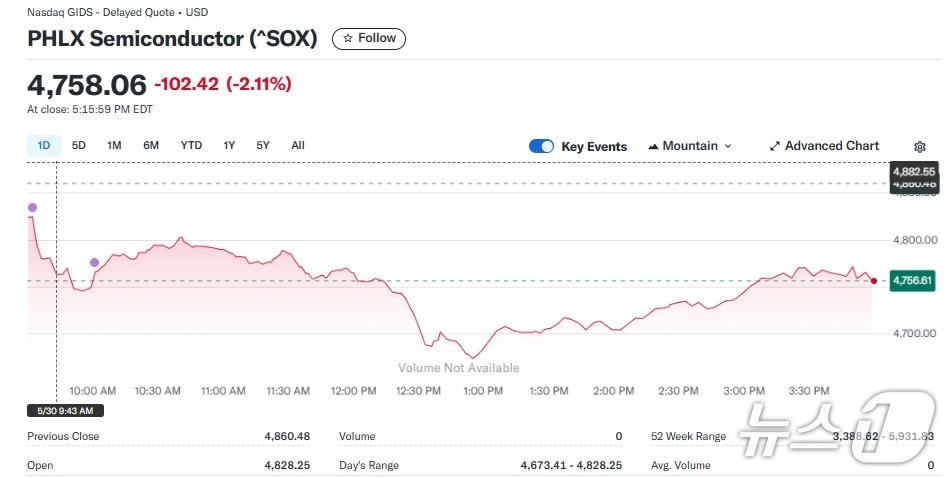Select the All time range
Screen dimensions: 950x478
click(x=298, y=145)
